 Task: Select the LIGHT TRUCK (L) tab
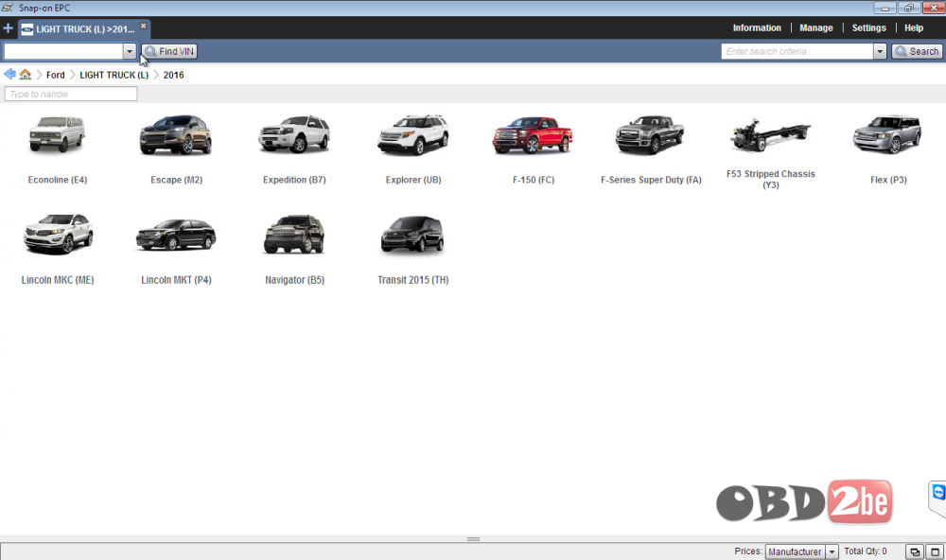[84, 29]
